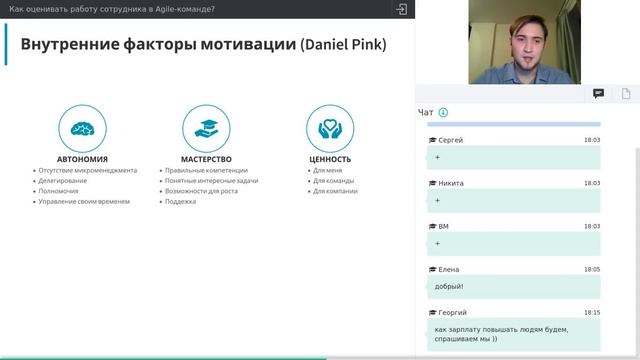640x360 pixels.
Task: Click the 18:05 timestamp on Елена's message
Action: click(592, 269)
